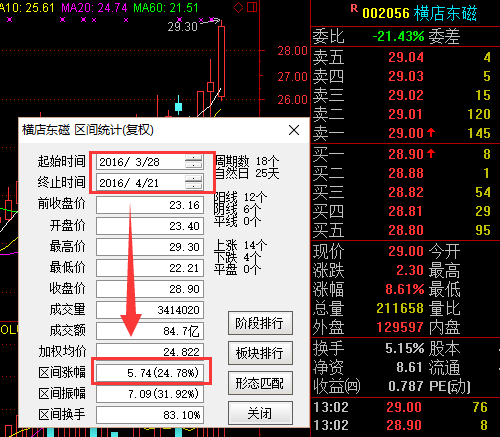
Task: Click the 关闭 button in the dialog
Action: pyautogui.click(x=260, y=413)
